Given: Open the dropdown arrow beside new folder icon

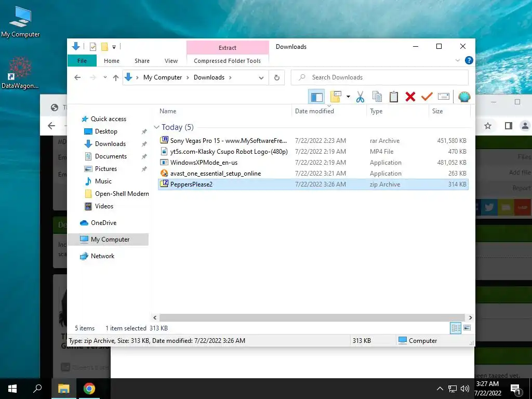Looking at the screenshot, I should (348, 97).
